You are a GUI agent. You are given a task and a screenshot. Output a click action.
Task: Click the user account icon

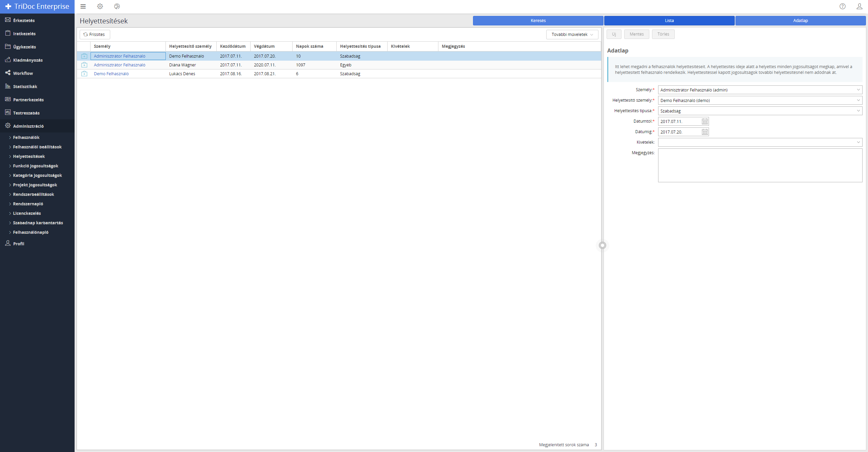(x=859, y=6)
